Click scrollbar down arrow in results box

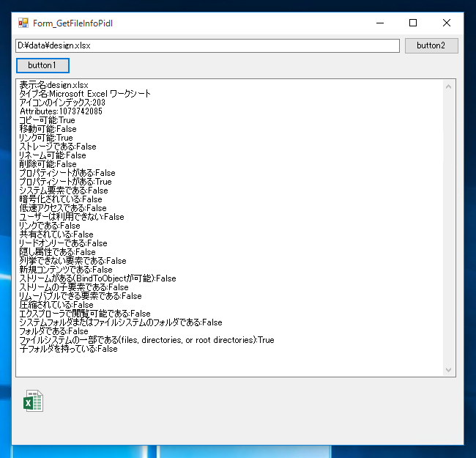coord(448,369)
